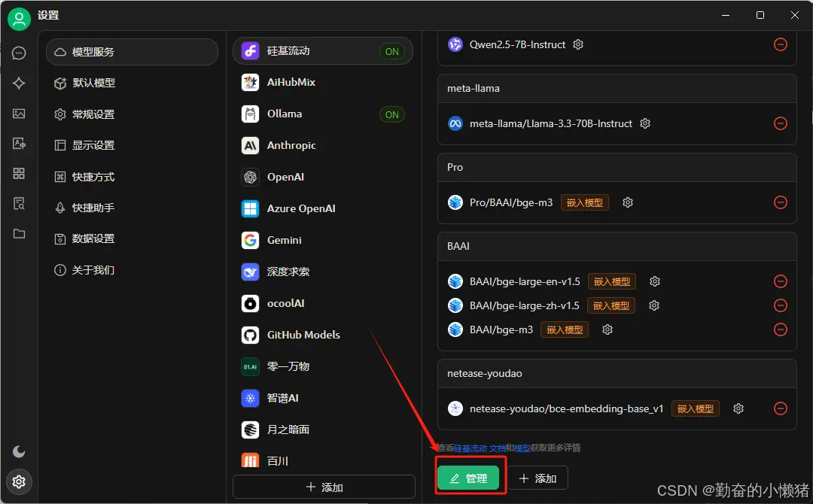The height and width of the screenshot is (504, 813).
Task: Select the Anthropic provider
Action: pos(323,145)
